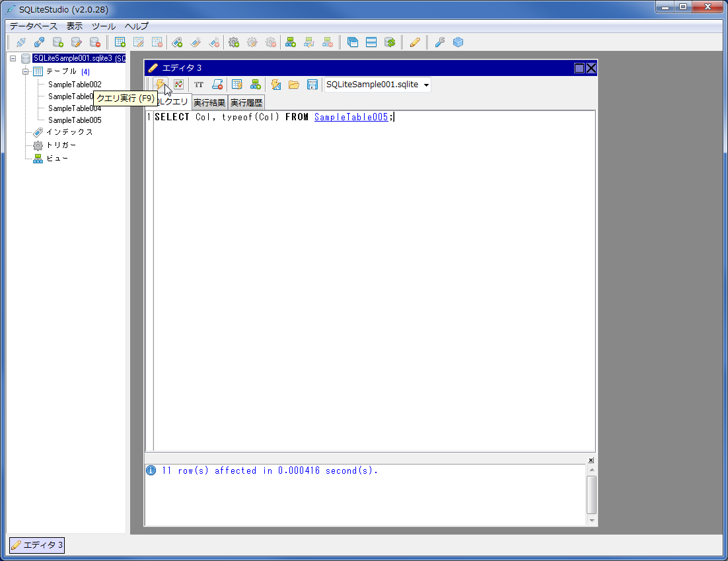Click the clear history scroll icon

217,85
